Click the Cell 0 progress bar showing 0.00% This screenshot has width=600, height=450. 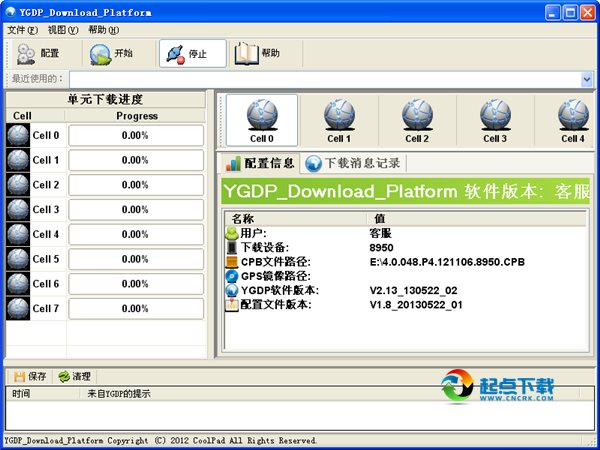[x=136, y=135]
